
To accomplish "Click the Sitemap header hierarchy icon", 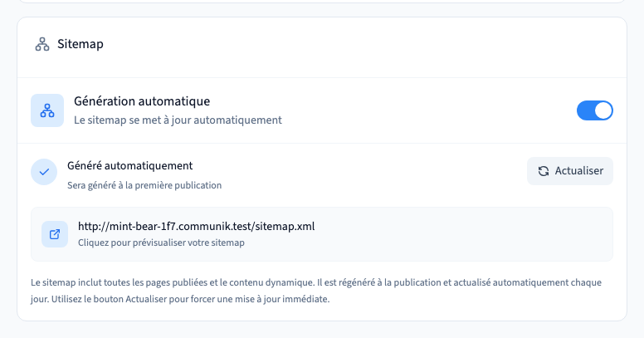I will click(x=42, y=44).
